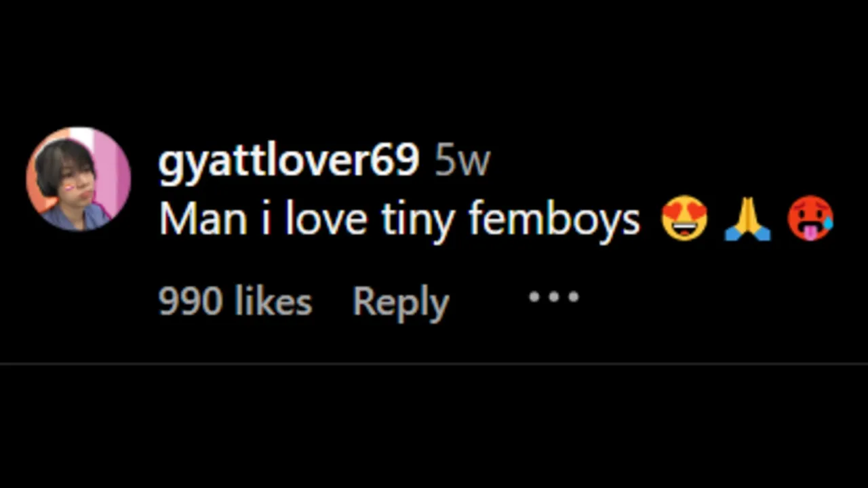868x488 pixels.
Task: Click the word "Man" in the comment
Action: (203, 220)
